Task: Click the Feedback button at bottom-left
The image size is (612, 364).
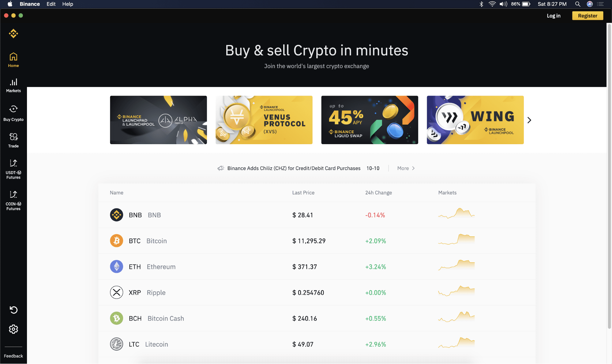Action: pos(13,355)
